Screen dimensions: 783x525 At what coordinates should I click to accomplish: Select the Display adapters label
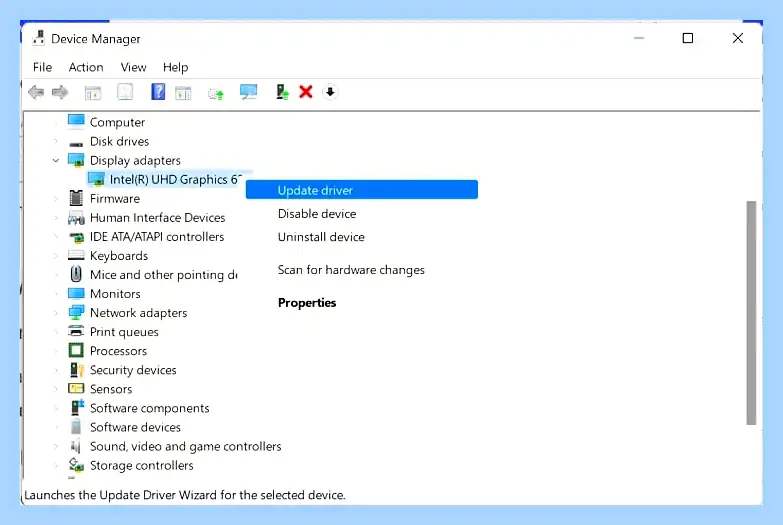pyautogui.click(x=135, y=160)
